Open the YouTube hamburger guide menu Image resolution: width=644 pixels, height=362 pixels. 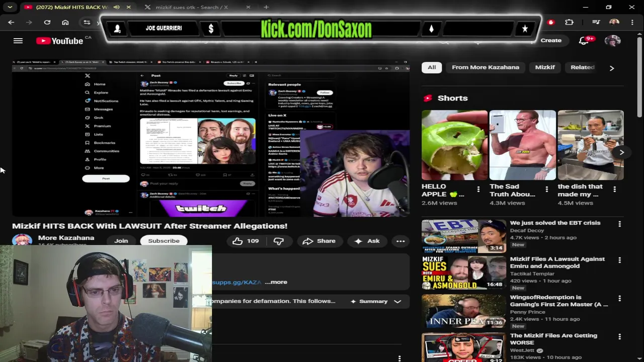(18, 41)
